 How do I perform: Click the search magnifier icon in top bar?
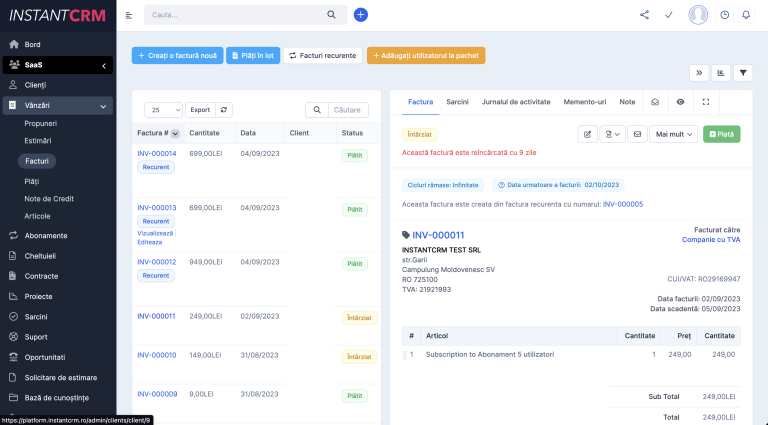[x=332, y=15]
